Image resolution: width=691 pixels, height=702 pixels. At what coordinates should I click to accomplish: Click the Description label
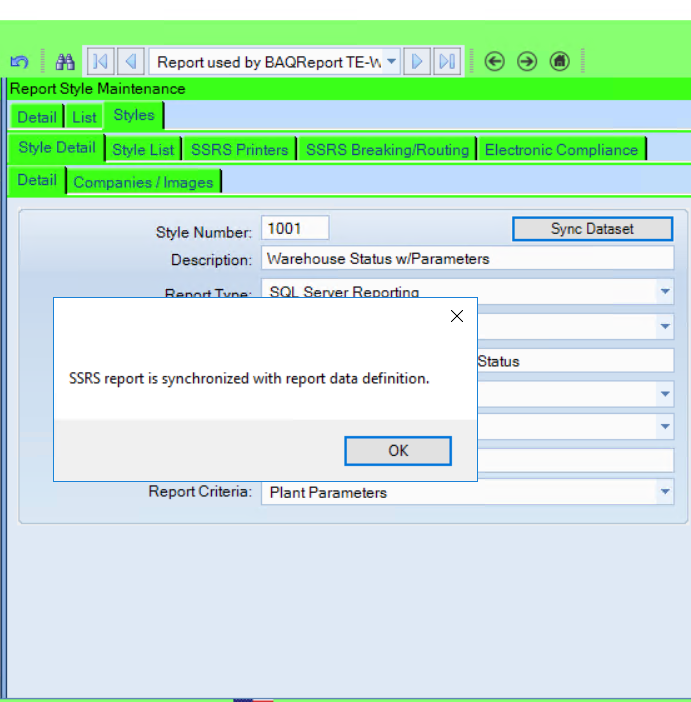tap(211, 260)
